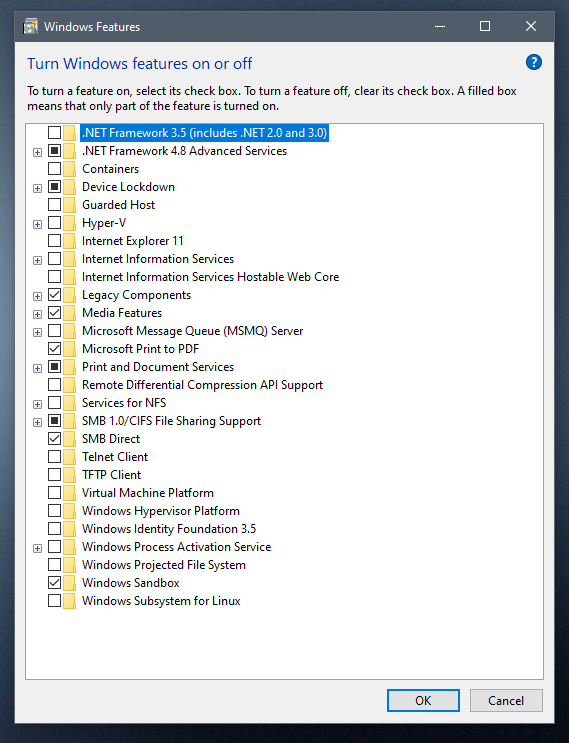This screenshot has width=569, height=743.
Task: Click the folder icon beside Device Lockdown
Action: [x=69, y=187]
